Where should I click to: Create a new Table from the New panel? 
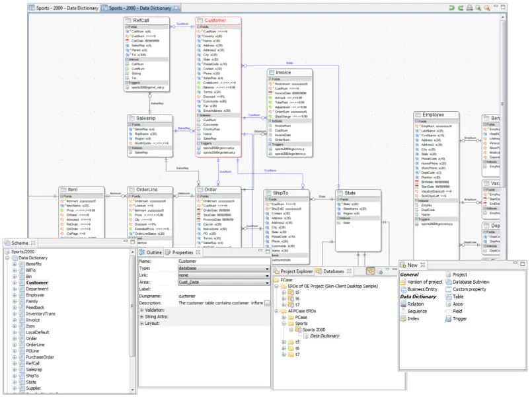[454, 296]
